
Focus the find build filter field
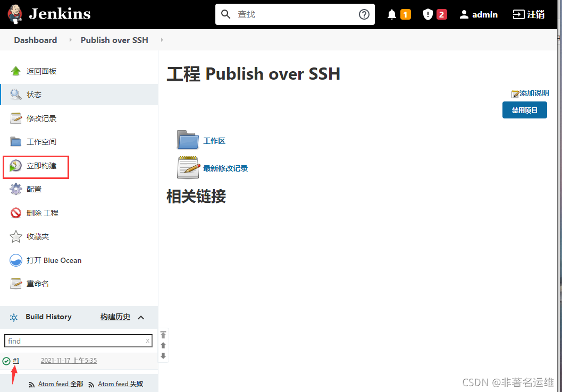78,341
